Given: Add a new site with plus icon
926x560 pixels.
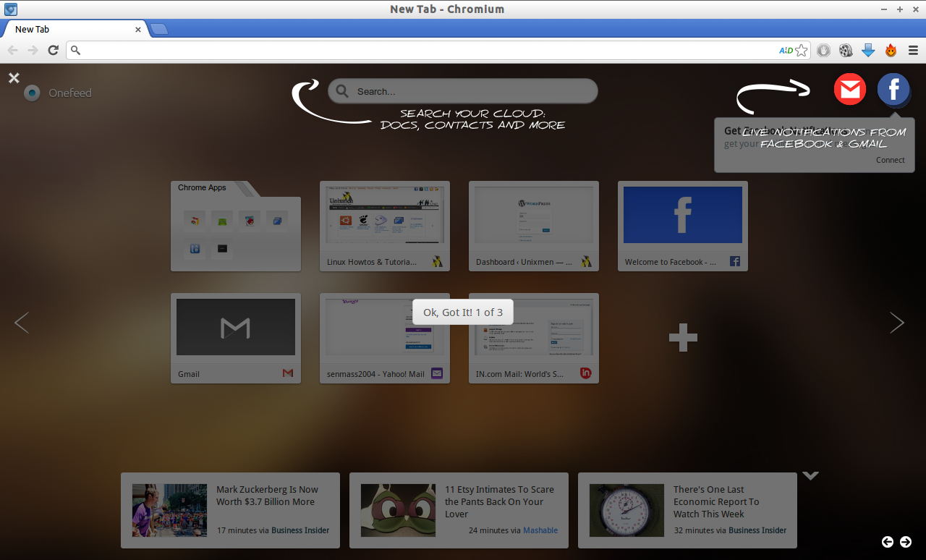Looking at the screenshot, I should pos(683,337).
